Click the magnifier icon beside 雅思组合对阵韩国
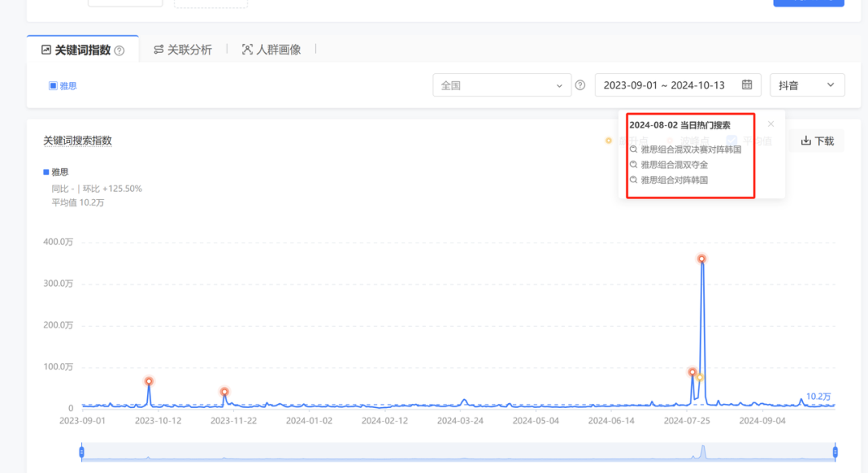 [634, 179]
